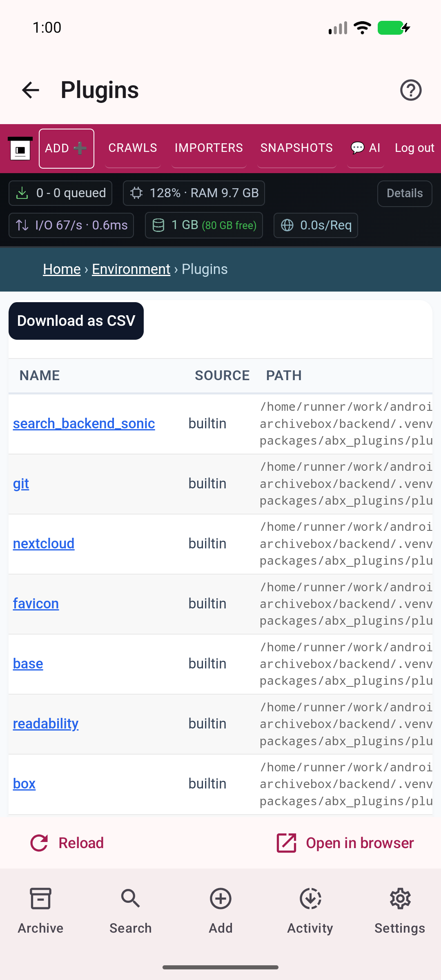Open favicon plugin link

(x=36, y=604)
